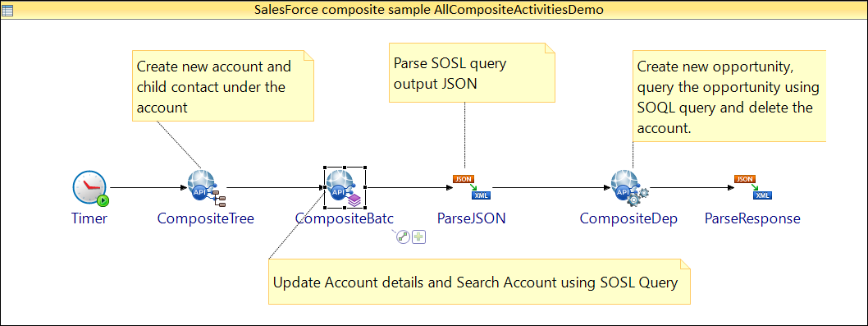Click the green plus add activity icon
Screen dimensions: 868x326
click(419, 237)
